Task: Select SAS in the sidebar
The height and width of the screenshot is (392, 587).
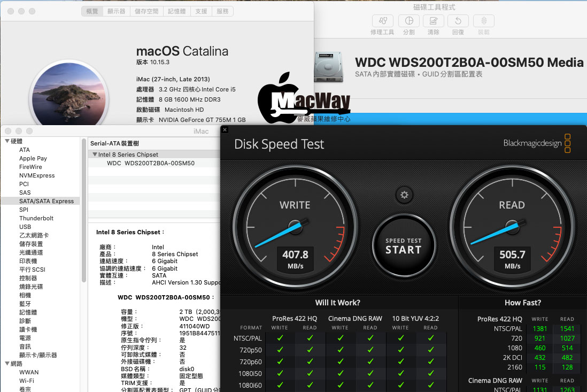Action: (25, 193)
